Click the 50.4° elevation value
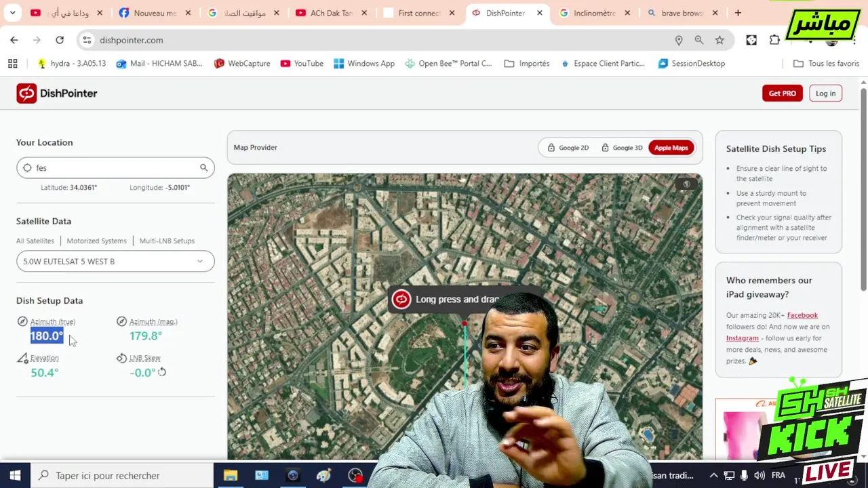This screenshot has width=868, height=488. coord(45,372)
